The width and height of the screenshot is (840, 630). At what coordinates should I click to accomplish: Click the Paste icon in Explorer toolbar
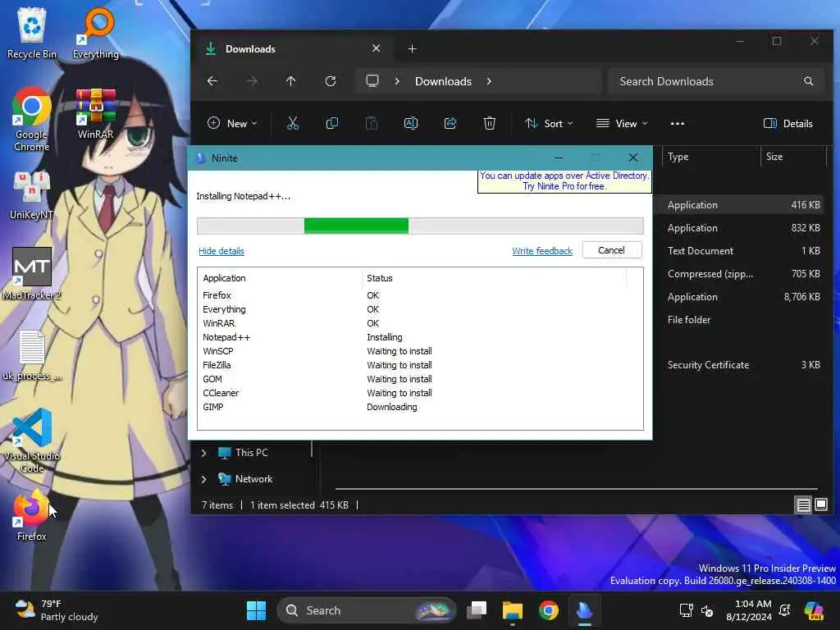point(372,124)
